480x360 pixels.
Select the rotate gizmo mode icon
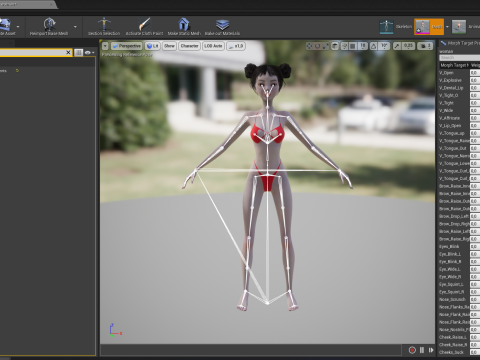tap(317, 46)
